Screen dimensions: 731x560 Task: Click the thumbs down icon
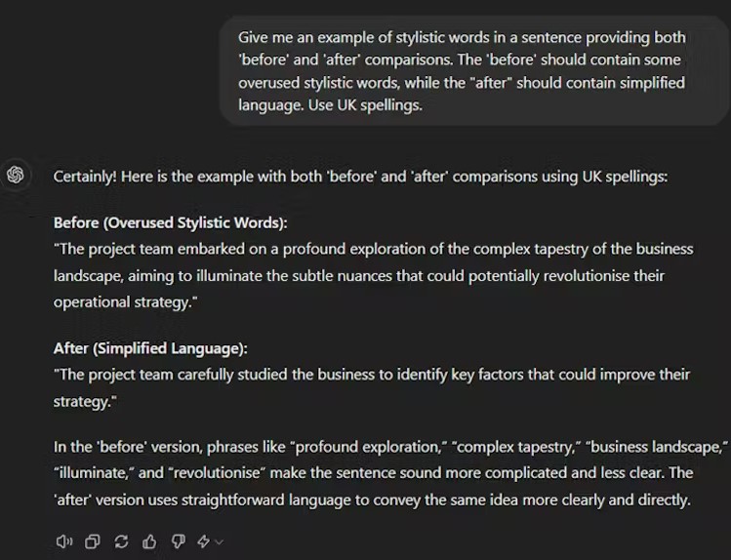pyautogui.click(x=178, y=541)
